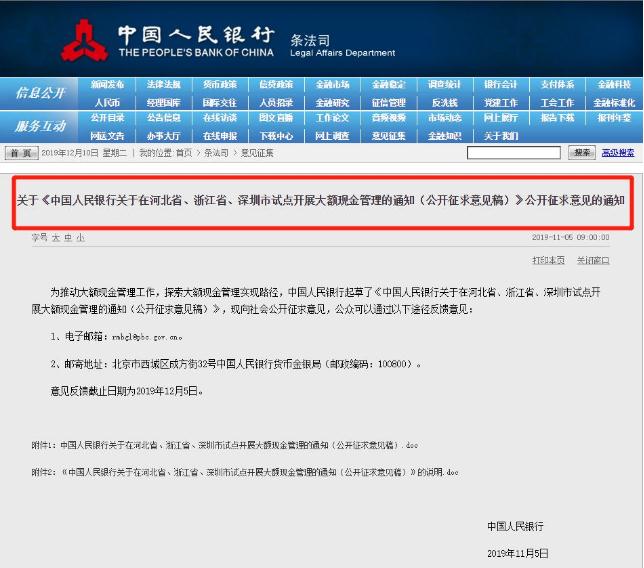Open 金融科技 navigation item
This screenshot has height=568, width=644.
point(614,85)
